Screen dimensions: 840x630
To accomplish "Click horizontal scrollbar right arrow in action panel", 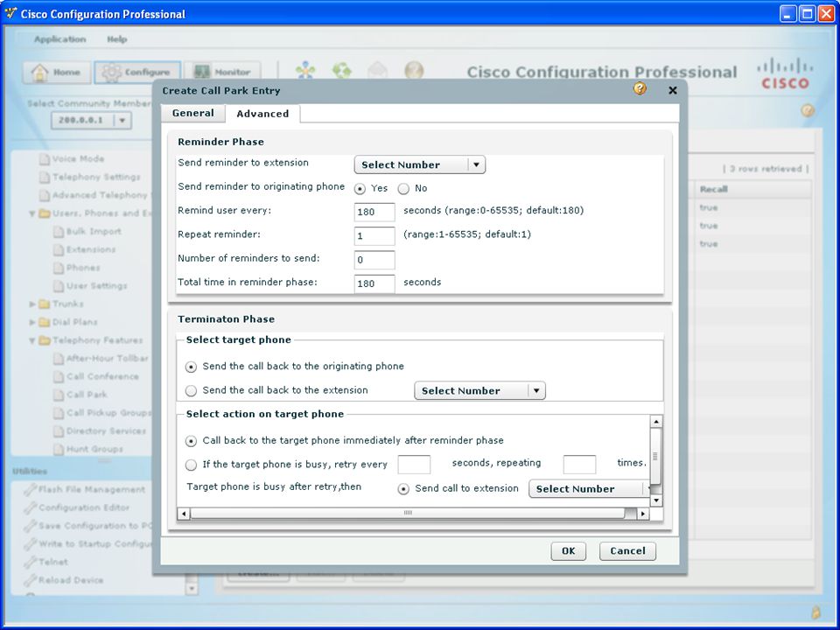I will click(643, 514).
